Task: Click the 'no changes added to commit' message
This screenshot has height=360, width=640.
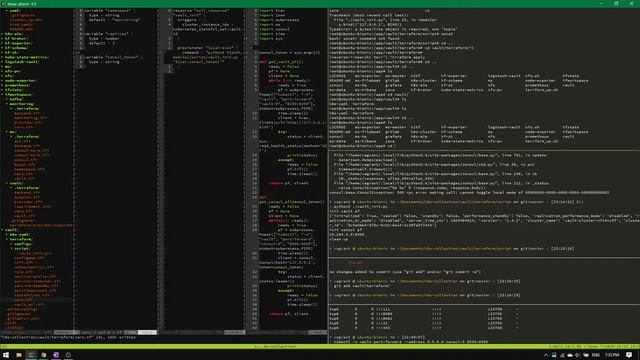Action: pyautogui.click(x=405, y=272)
